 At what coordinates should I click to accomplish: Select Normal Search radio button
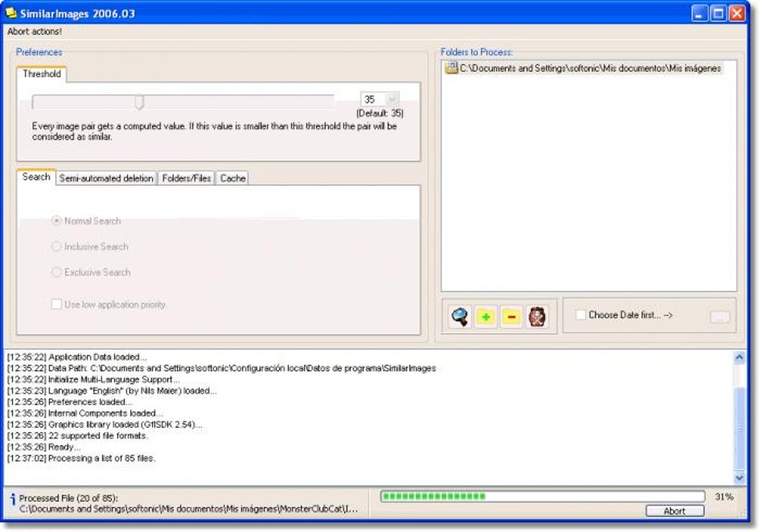[56, 221]
